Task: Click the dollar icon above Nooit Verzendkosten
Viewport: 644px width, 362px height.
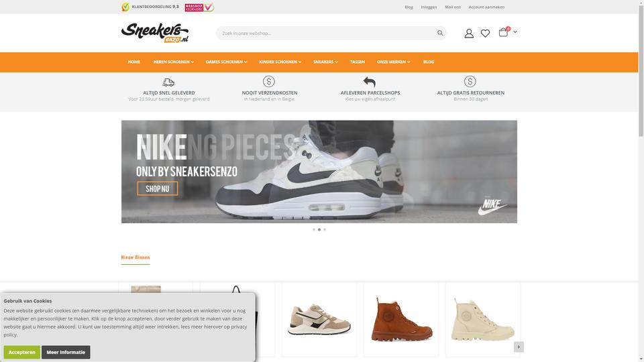Action: [268, 81]
